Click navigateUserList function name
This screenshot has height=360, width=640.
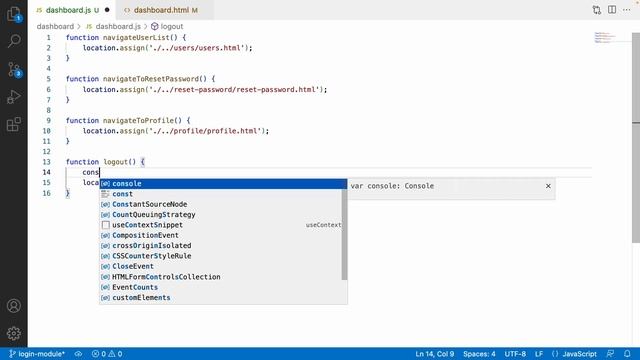(x=136, y=38)
